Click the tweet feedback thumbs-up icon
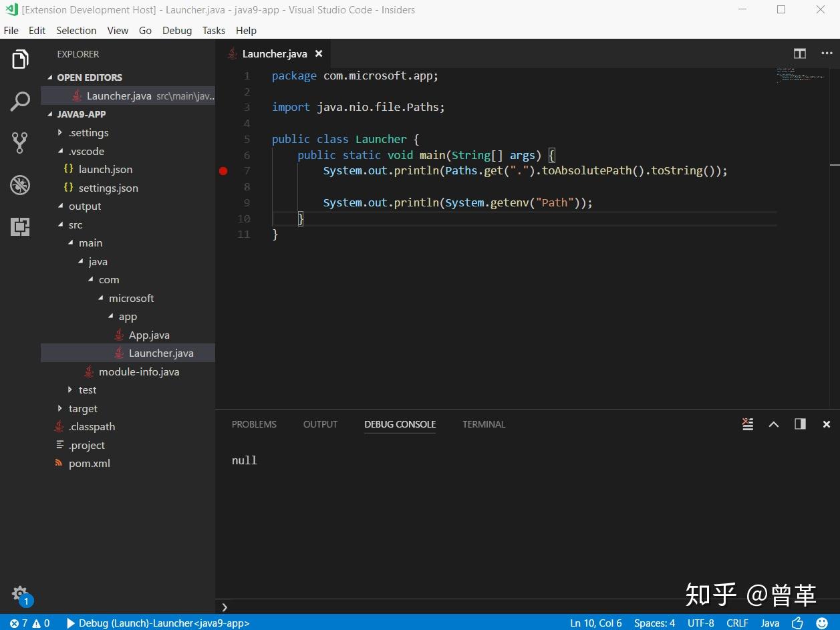 click(x=797, y=623)
